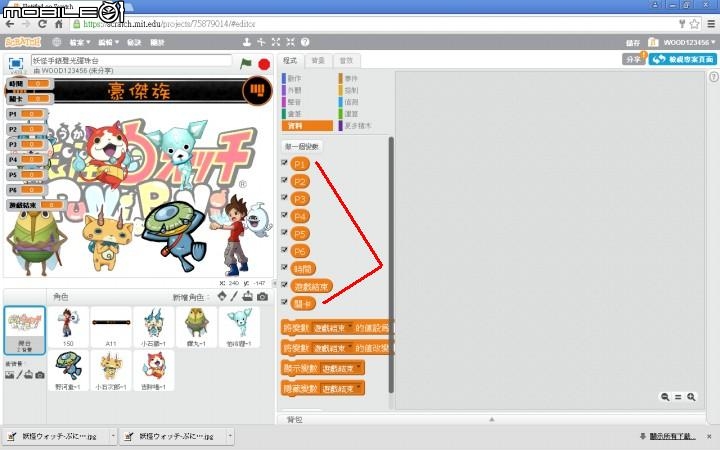
Task: Select the Shrink sprite tool
Action: coord(290,42)
